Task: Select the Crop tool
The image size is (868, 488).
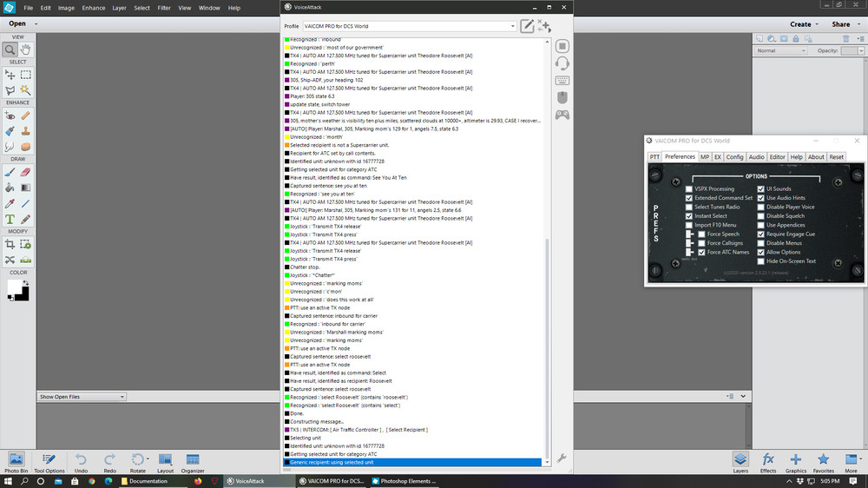Action: [x=10, y=244]
